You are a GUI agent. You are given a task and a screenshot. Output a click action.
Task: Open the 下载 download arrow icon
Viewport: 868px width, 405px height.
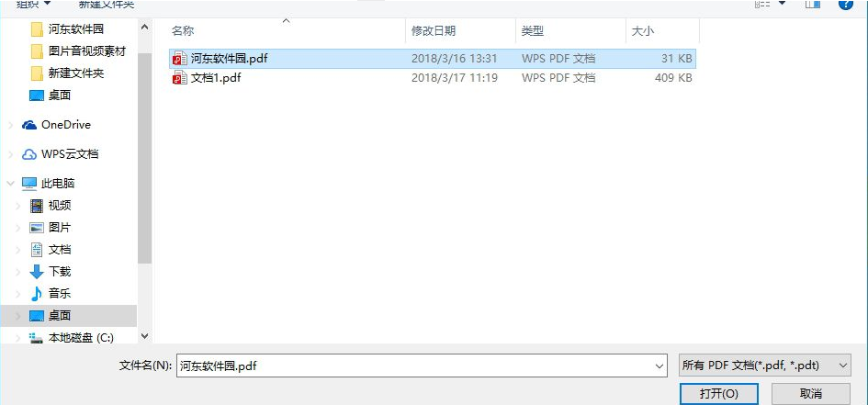pos(37,272)
